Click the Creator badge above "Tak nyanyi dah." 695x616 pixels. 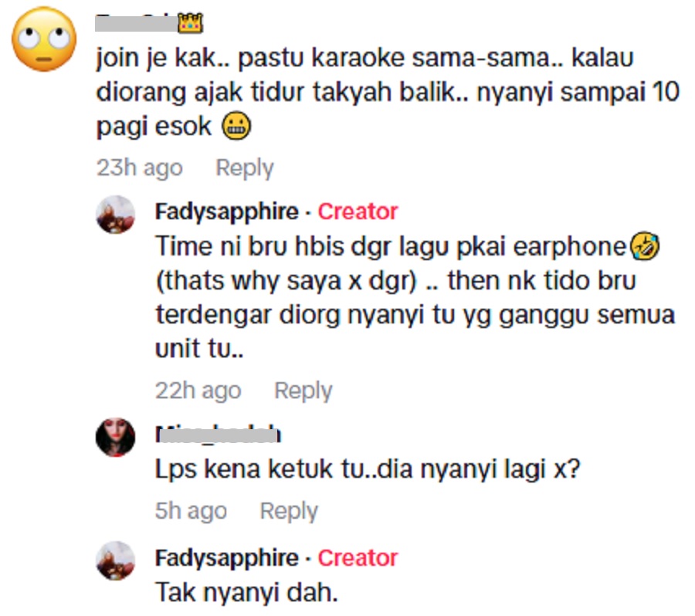tap(358, 557)
